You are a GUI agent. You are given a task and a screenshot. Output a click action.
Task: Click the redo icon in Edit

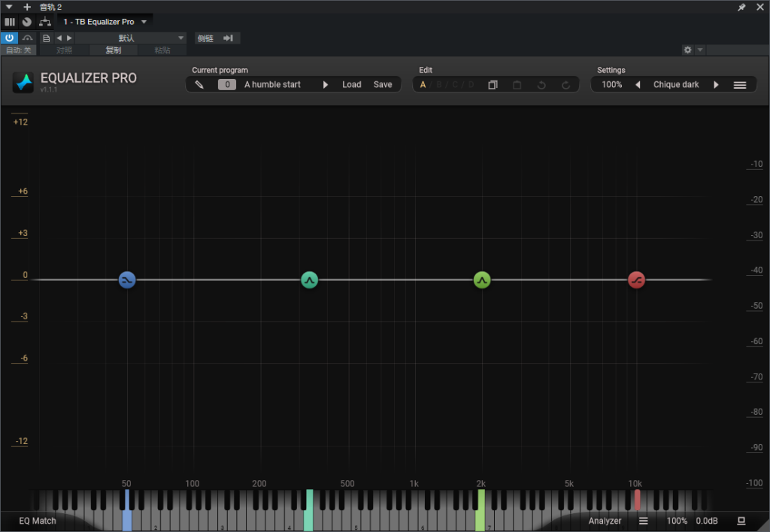pos(565,85)
